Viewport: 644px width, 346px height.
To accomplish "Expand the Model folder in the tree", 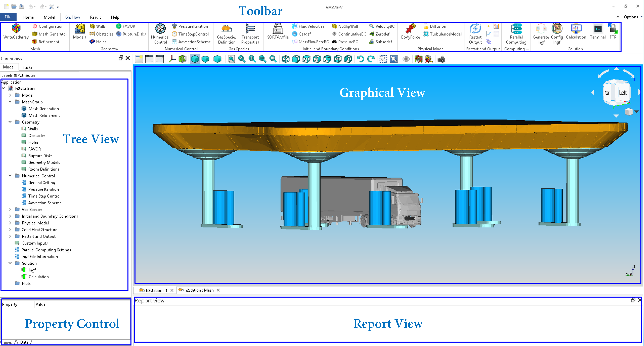I will coord(10,95).
